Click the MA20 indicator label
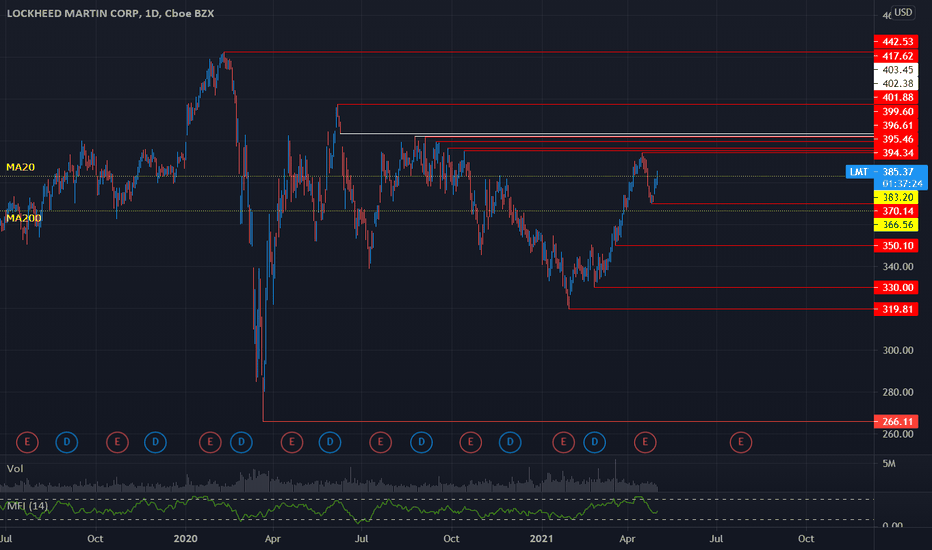This screenshot has width=932, height=550. pos(20,167)
